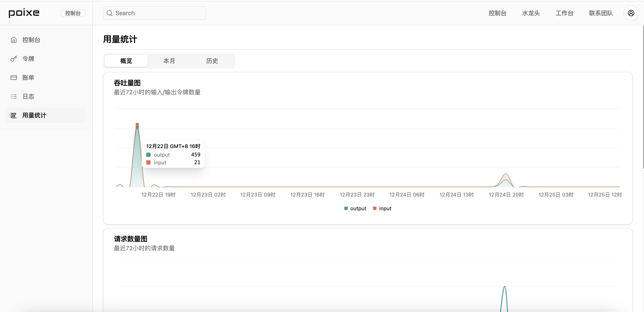
Task: Open 水龙头 in top navigation
Action: click(x=531, y=13)
